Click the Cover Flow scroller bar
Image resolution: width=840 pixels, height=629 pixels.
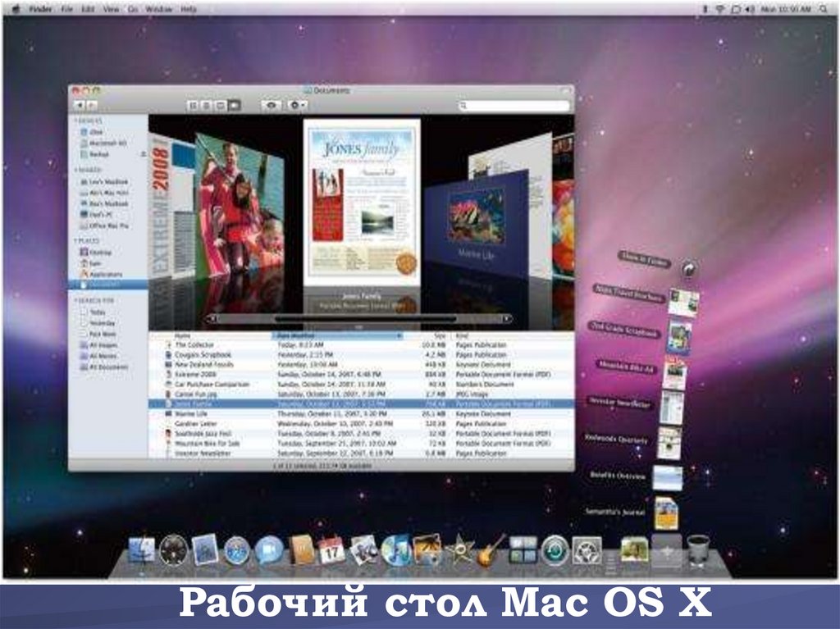(x=365, y=319)
